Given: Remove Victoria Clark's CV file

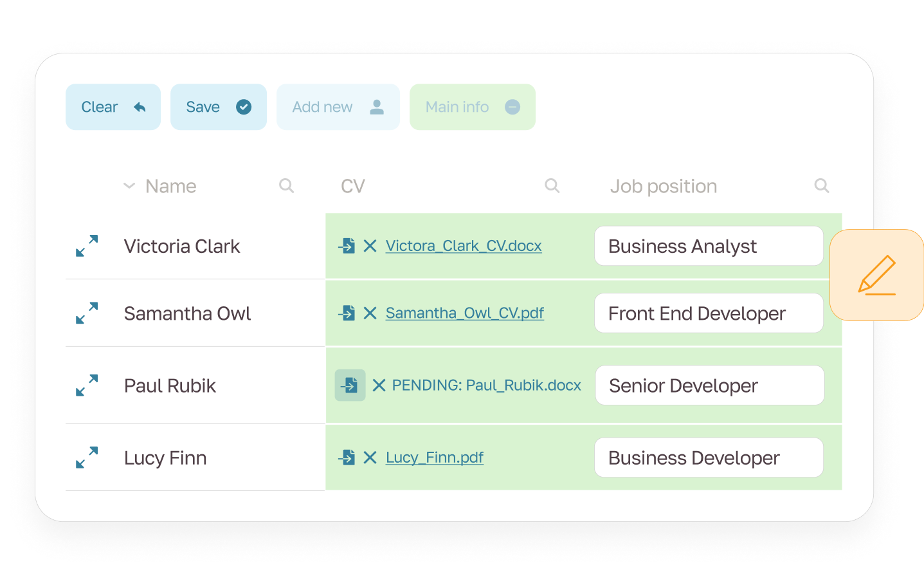Looking at the screenshot, I should 370,246.
